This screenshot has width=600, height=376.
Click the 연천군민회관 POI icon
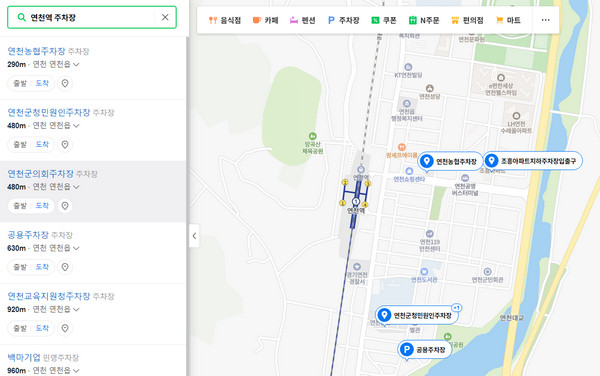pos(487,272)
